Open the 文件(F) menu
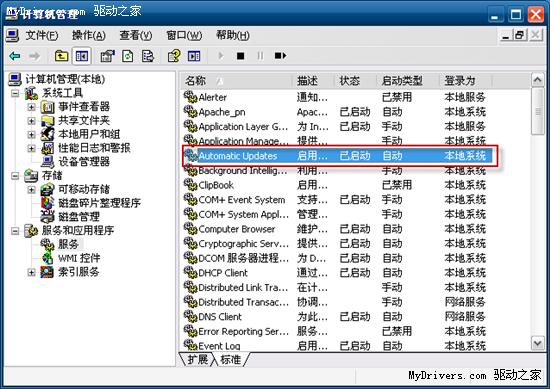This screenshot has width=550, height=389. (41, 35)
